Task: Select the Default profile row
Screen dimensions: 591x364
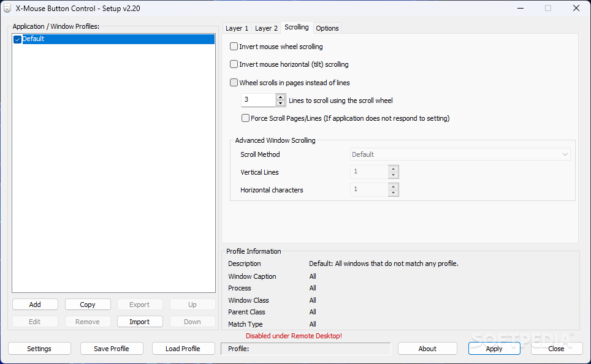Action: pyautogui.click(x=113, y=39)
